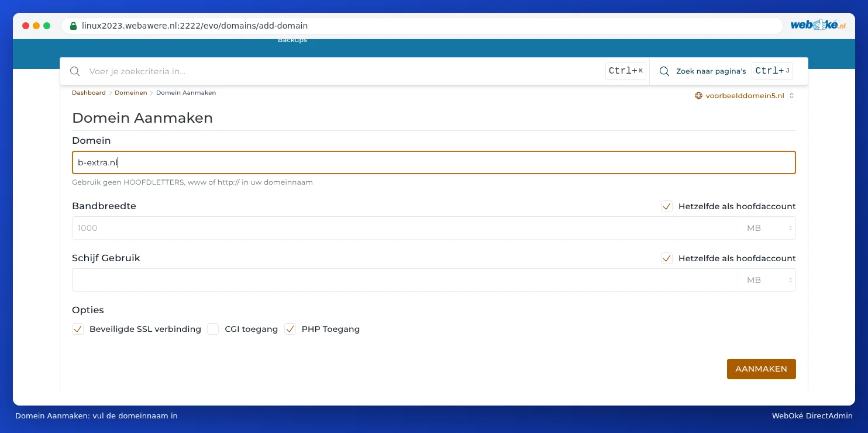Screen dimensions: 868x433
Task: Expand the voorbeelddomein5.nl domain selector
Action: 744,96
